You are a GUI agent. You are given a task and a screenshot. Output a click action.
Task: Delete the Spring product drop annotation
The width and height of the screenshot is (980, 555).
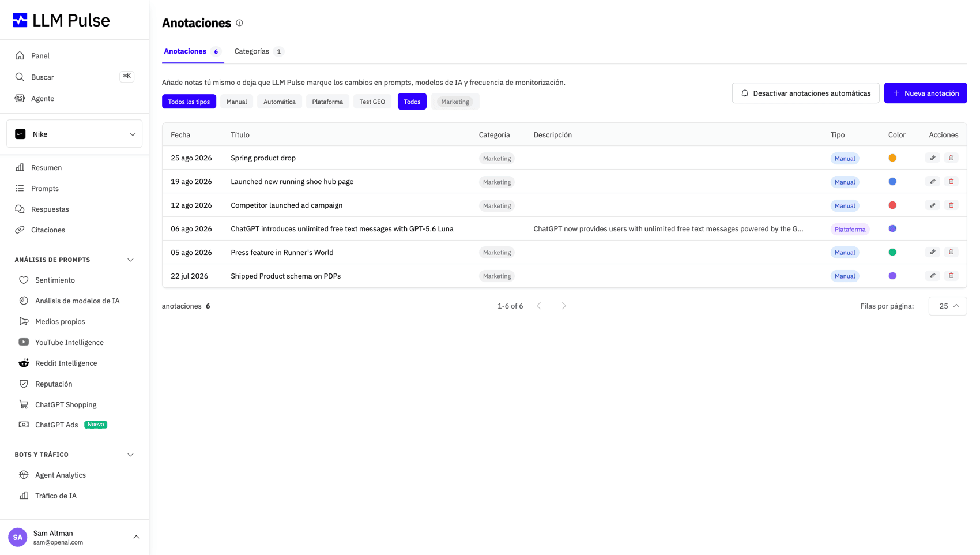(951, 158)
